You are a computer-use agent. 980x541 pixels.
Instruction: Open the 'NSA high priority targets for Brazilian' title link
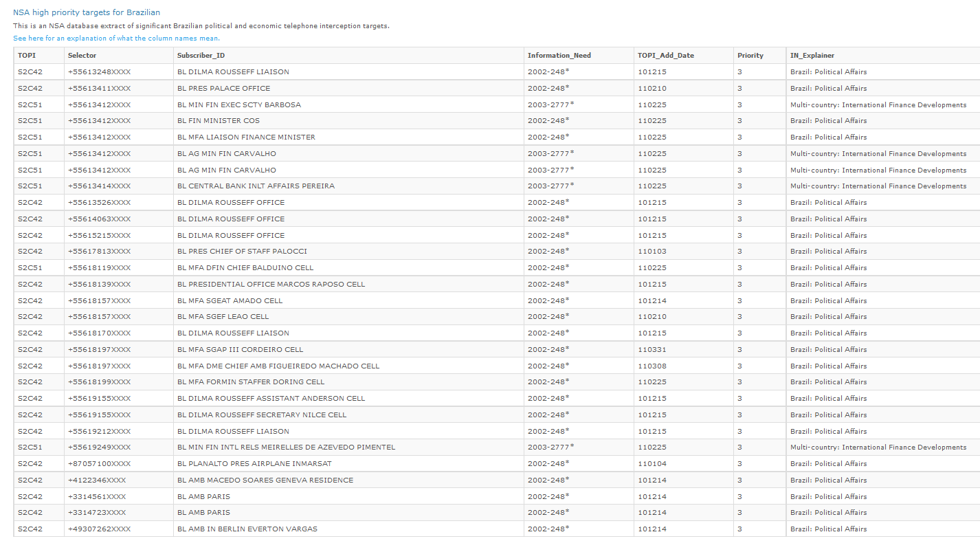pyautogui.click(x=87, y=12)
